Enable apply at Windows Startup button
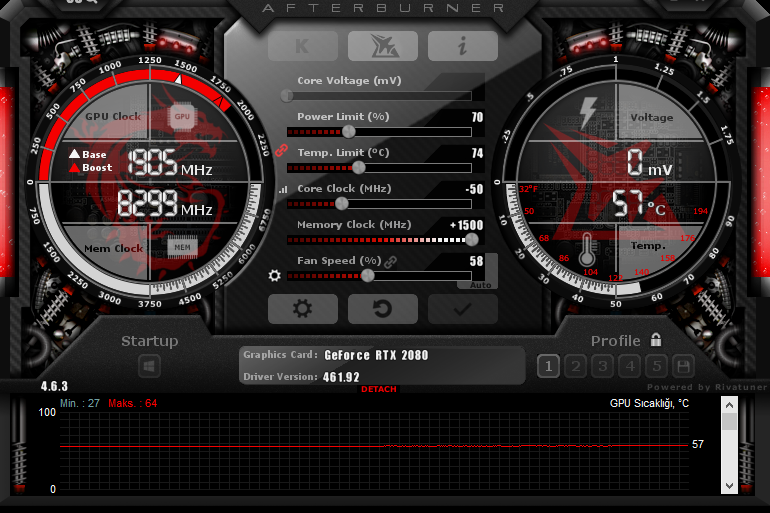The width and height of the screenshot is (770, 513). click(149, 366)
